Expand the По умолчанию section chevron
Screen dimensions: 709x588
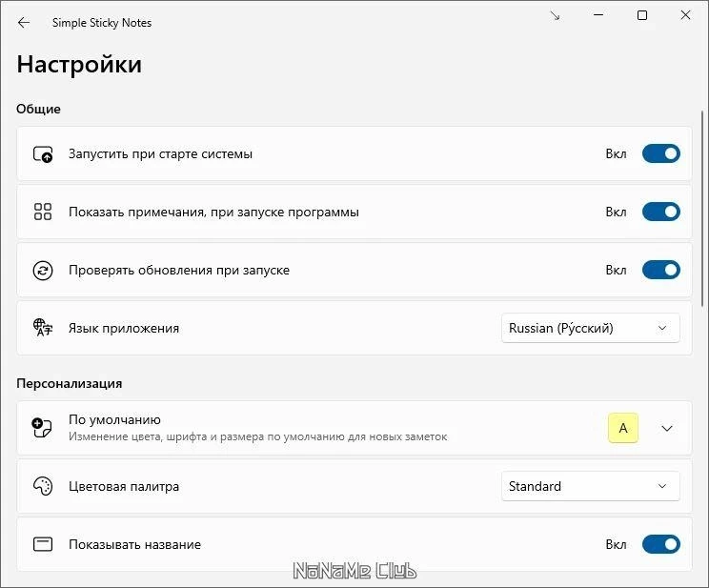tap(667, 428)
